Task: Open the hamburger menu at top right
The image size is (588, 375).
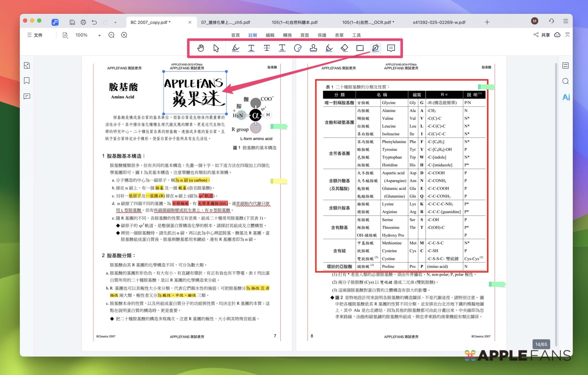Action: click(566, 21)
